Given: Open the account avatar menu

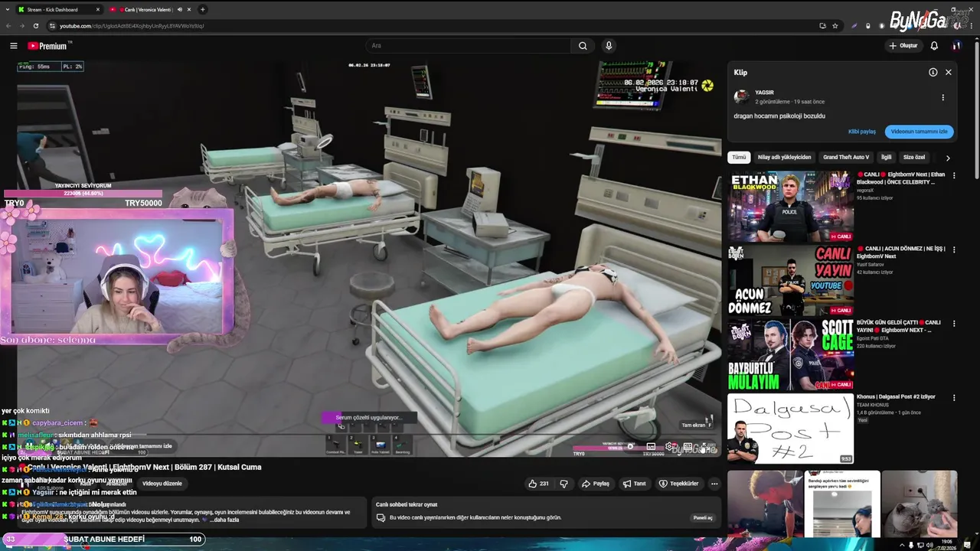Looking at the screenshot, I should (x=956, y=46).
